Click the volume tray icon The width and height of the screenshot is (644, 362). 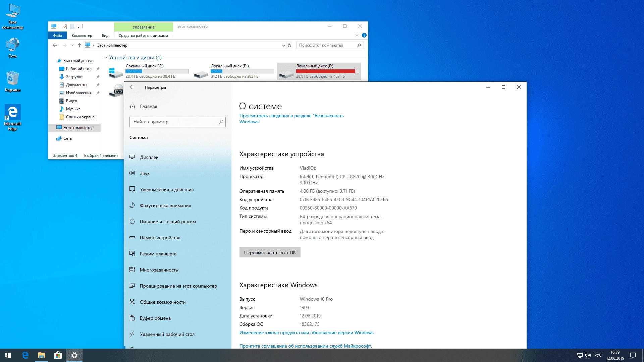[x=588, y=355]
